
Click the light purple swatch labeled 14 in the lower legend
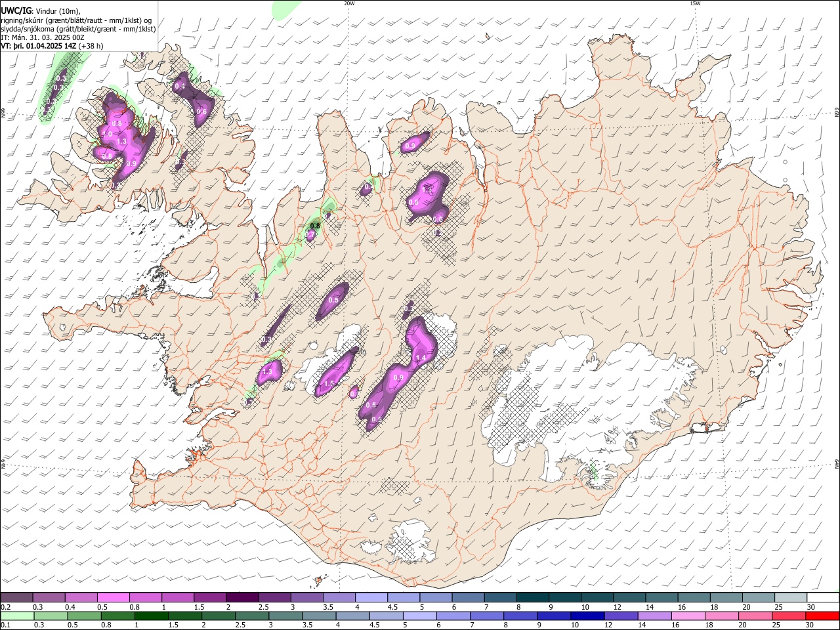tap(654, 616)
